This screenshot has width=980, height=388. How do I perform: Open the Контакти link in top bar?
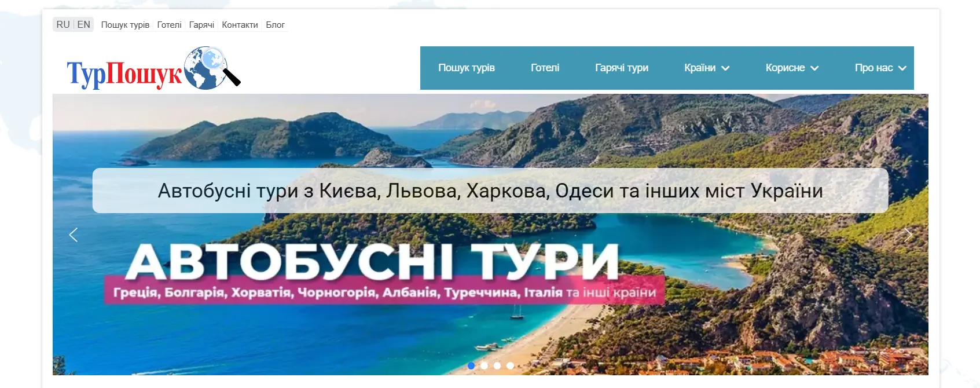pyautogui.click(x=240, y=25)
